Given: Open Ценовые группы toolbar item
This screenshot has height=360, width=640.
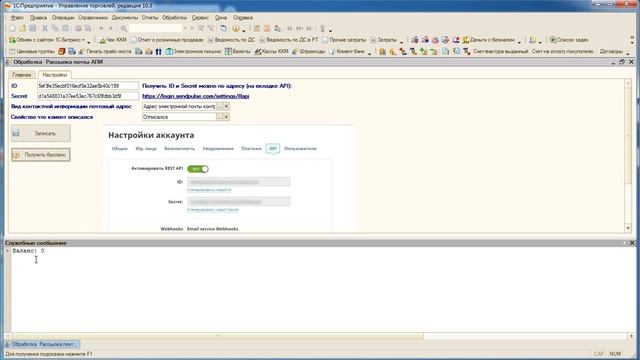Looking at the screenshot, I should pyautogui.click(x=32, y=51).
